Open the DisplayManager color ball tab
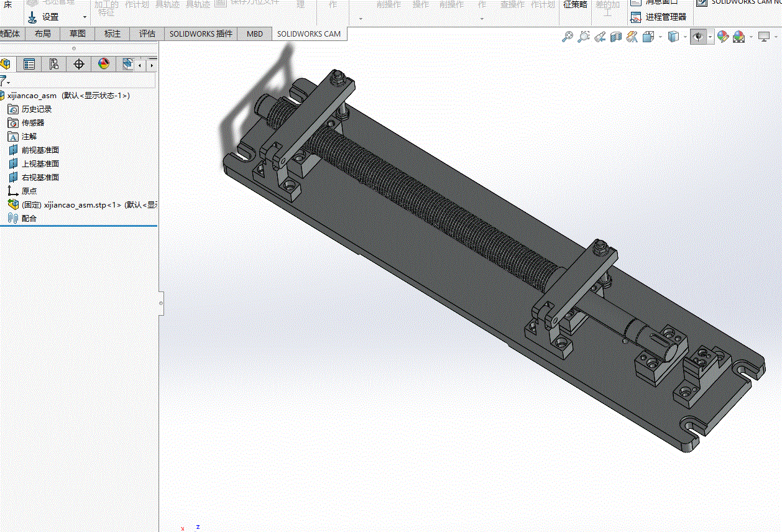The height and width of the screenshot is (532, 782). 103,63
